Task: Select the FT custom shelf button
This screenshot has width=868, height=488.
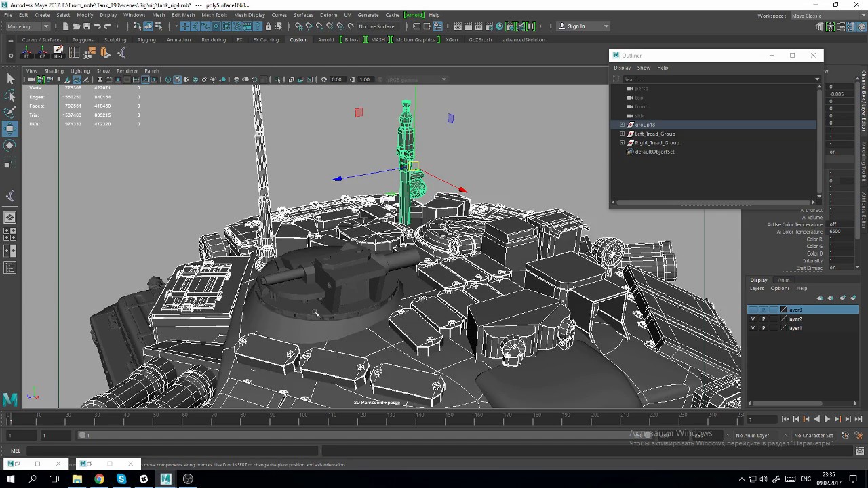Action: tap(27, 52)
